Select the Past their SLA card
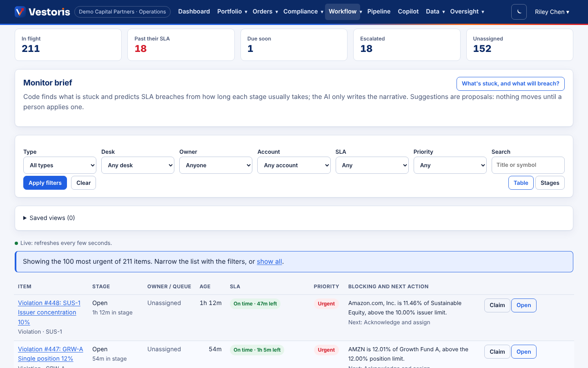 181,45
